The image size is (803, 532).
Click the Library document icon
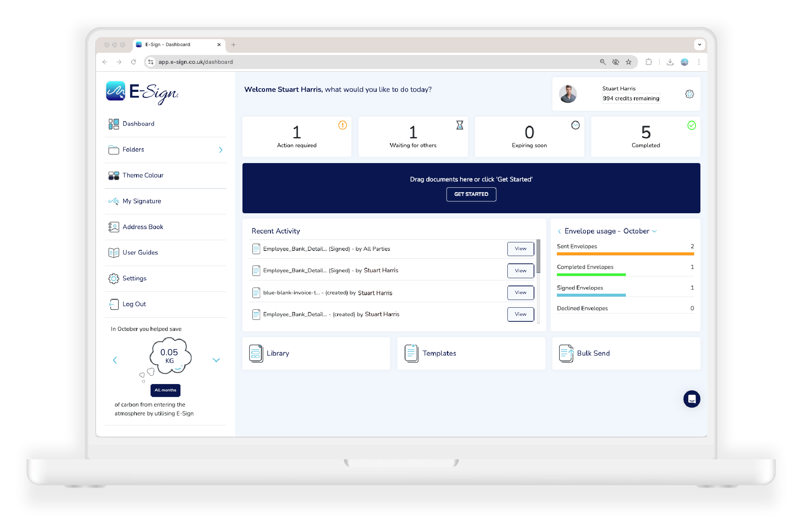point(256,353)
